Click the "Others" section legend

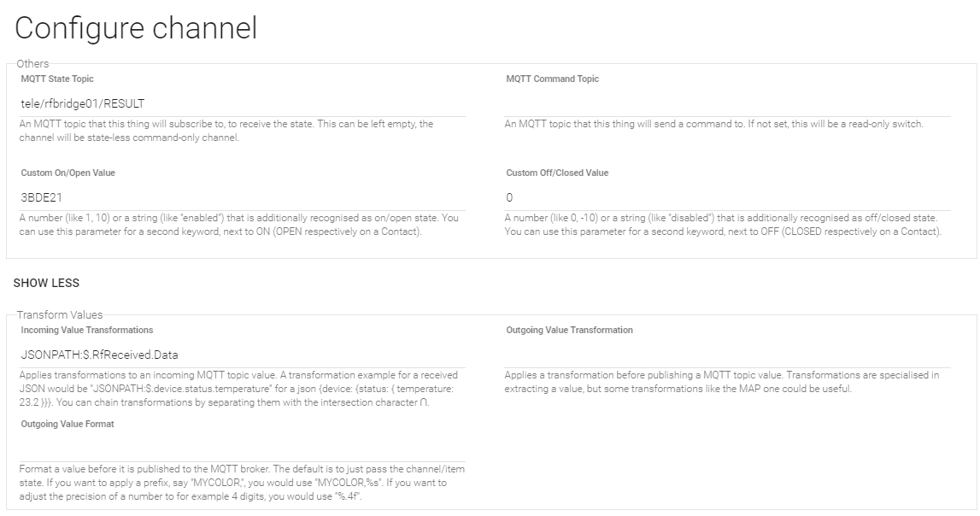click(x=32, y=63)
